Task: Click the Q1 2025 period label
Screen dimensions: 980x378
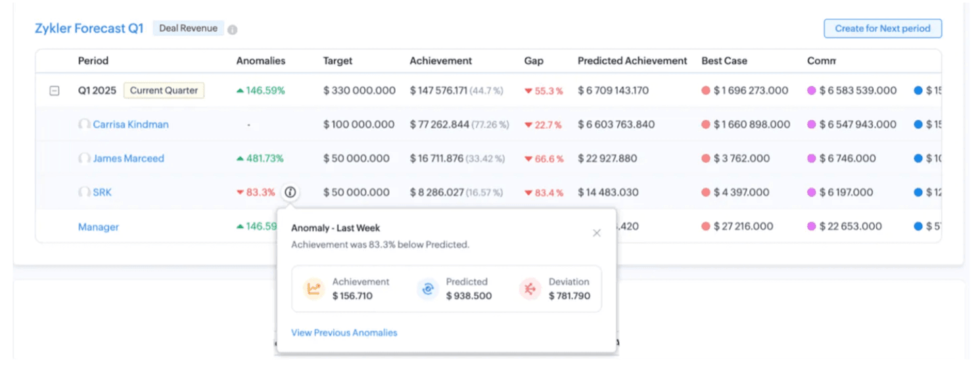Action: [x=97, y=91]
